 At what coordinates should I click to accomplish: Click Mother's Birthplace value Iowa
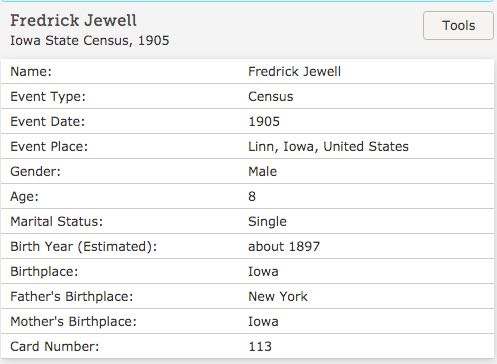(263, 322)
